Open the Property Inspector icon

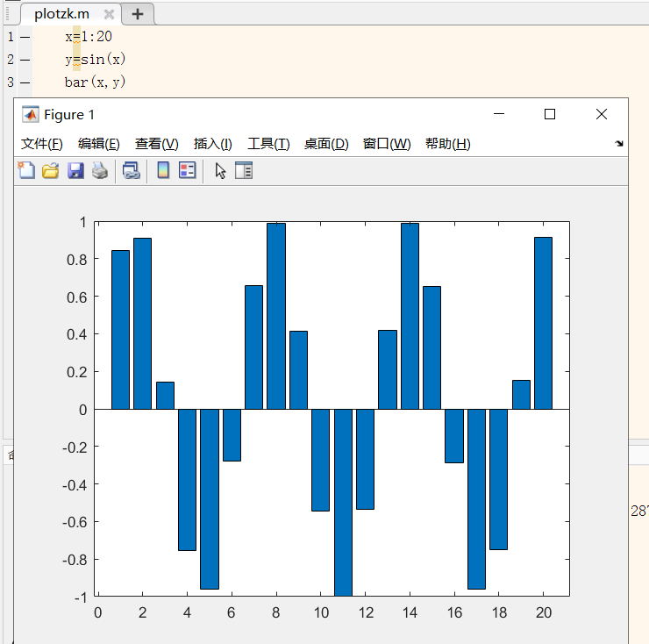(x=244, y=170)
